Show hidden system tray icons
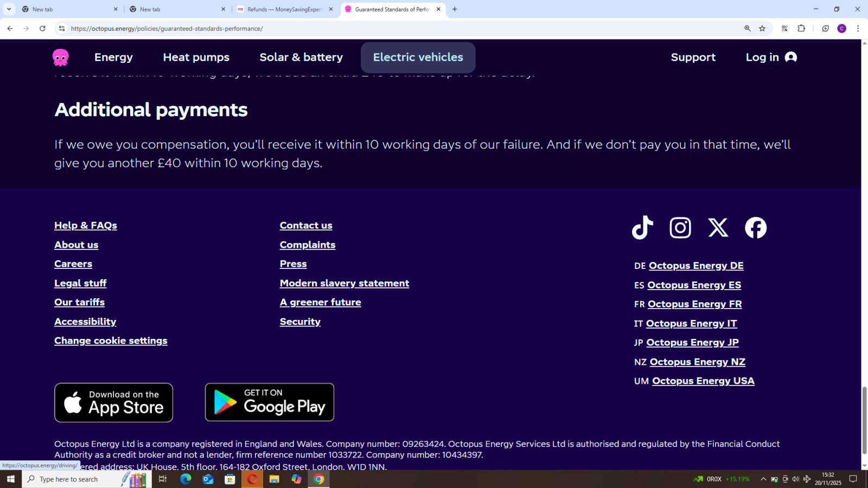 click(763, 479)
